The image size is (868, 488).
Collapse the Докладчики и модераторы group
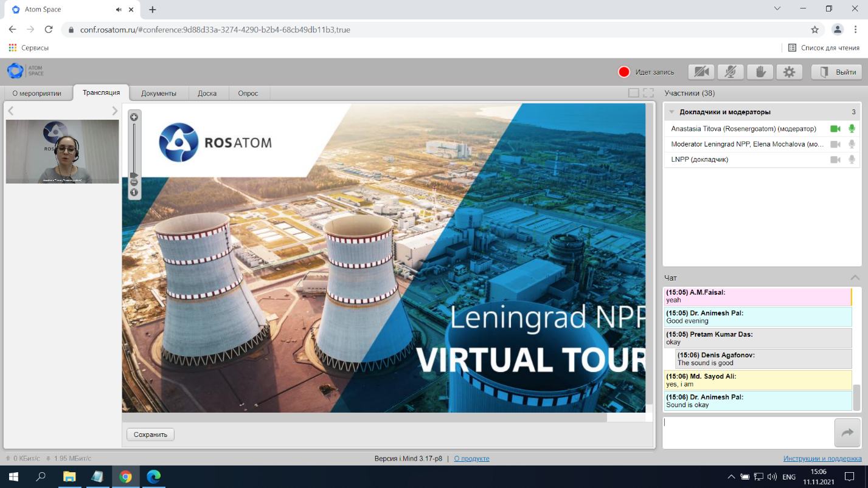pos(672,112)
